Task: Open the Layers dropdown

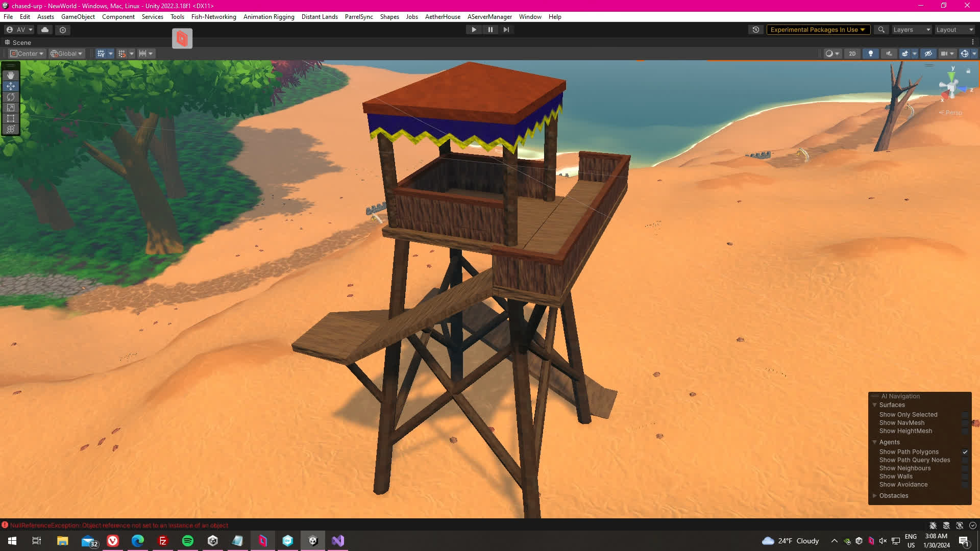Action: pyautogui.click(x=912, y=30)
